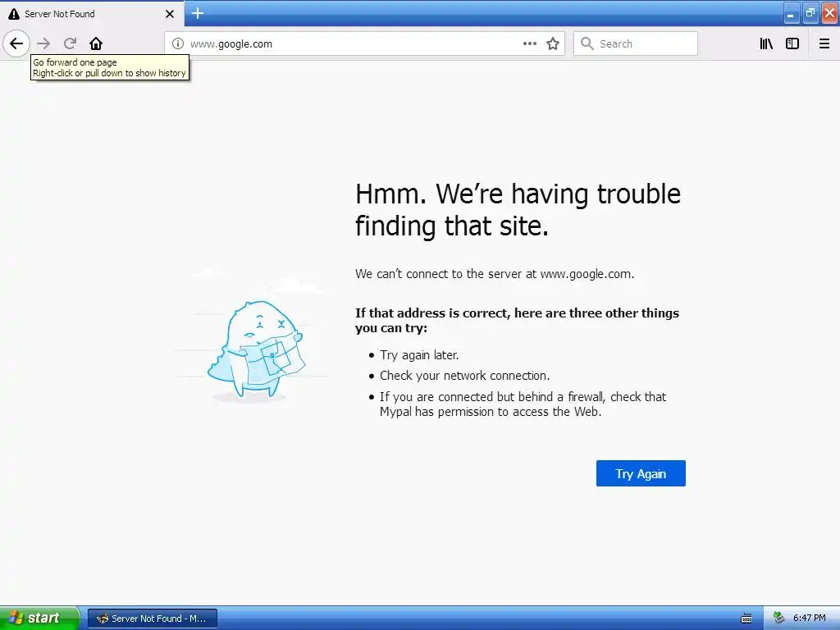Show site information via the info icon
Screen dimensions: 840x630
click(178, 44)
